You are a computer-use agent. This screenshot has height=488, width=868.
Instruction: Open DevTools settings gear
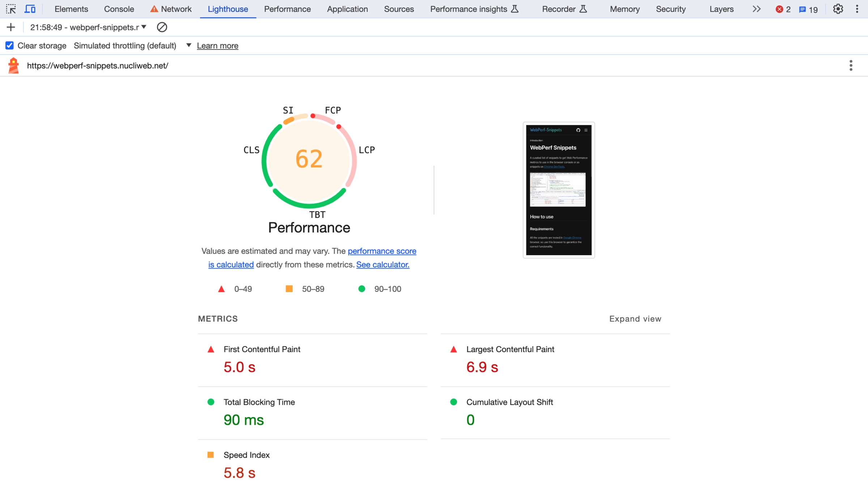point(838,9)
